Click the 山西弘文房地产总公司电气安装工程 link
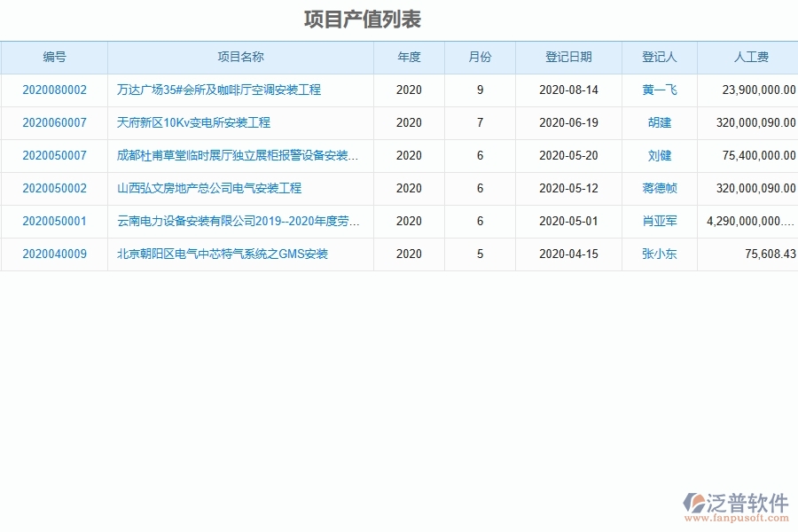This screenshot has width=798, height=532. pyautogui.click(x=209, y=188)
